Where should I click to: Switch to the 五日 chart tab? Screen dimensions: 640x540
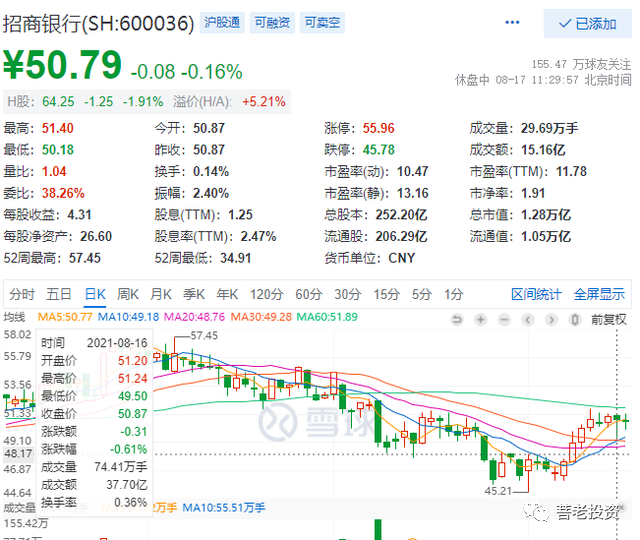[59, 294]
